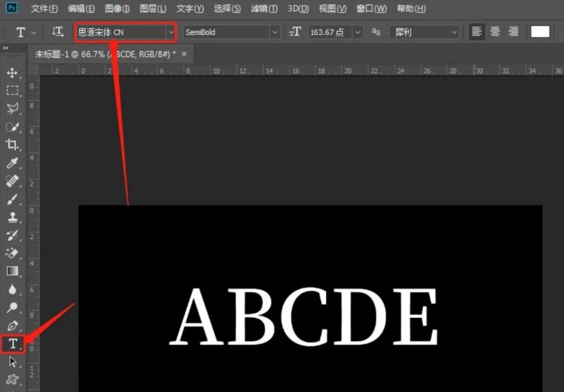Open the 犀利 anti-aliasing dropdown

(424, 32)
